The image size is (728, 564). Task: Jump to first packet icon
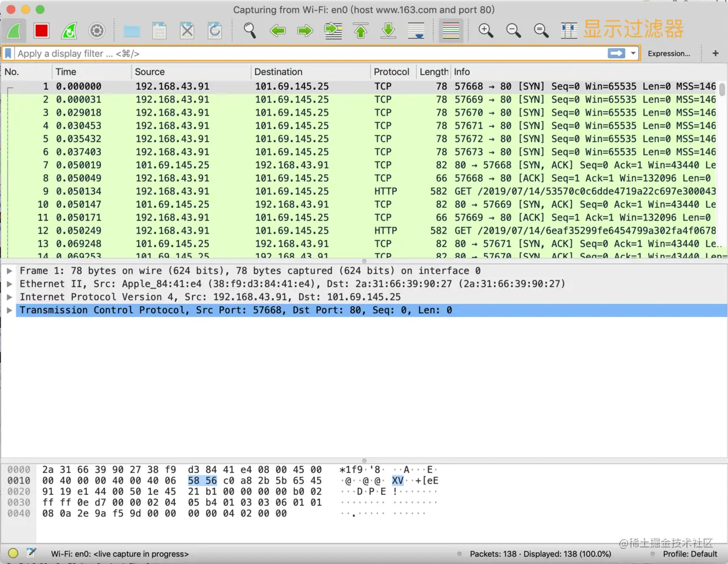[x=361, y=31]
